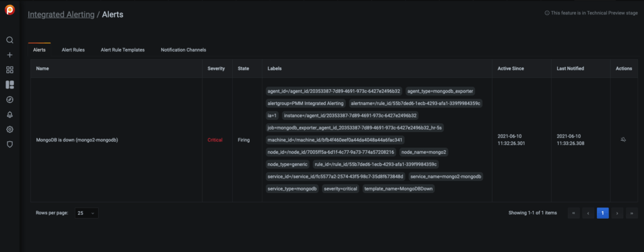
Task: Click the Integrated Alerting breadcrumb link
Action: click(x=61, y=14)
